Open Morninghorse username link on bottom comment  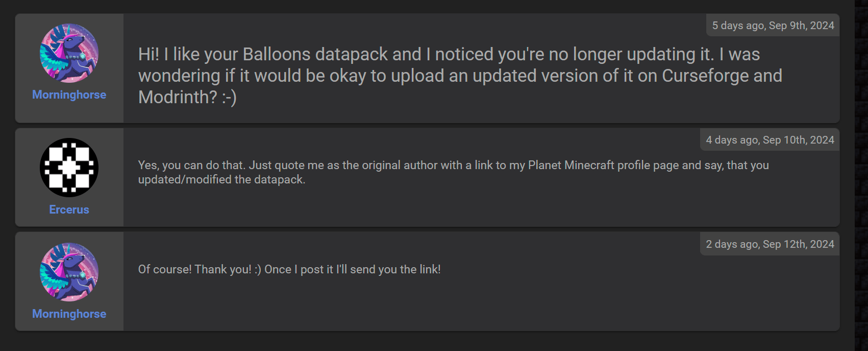pyautogui.click(x=69, y=314)
